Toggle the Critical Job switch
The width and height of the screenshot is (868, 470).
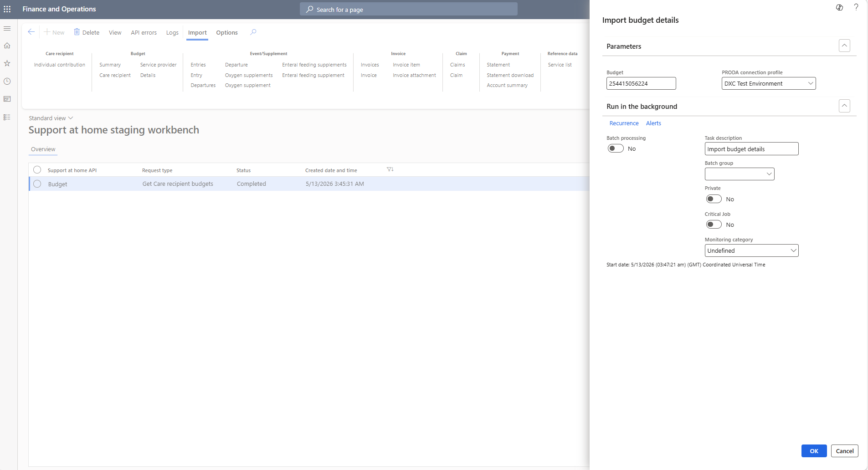[x=714, y=225]
